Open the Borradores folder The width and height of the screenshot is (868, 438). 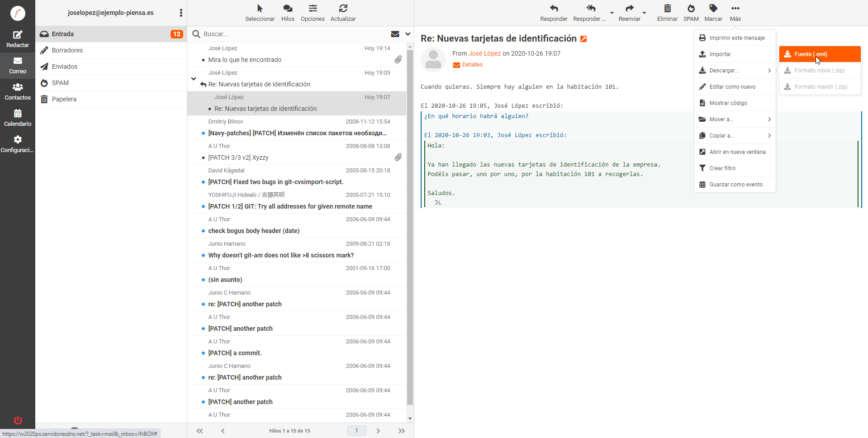point(67,50)
